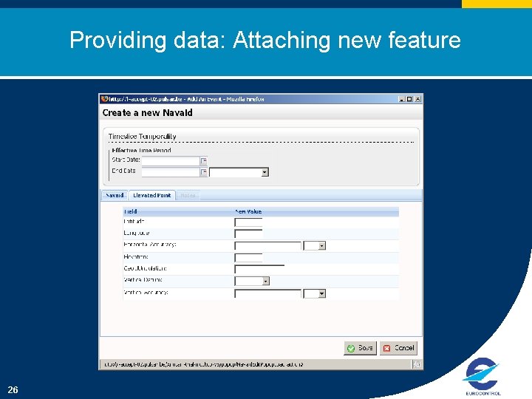Open the Horizontal Accuracy unit dropdown
Viewport: 532px width, 399px height.
tap(315, 245)
